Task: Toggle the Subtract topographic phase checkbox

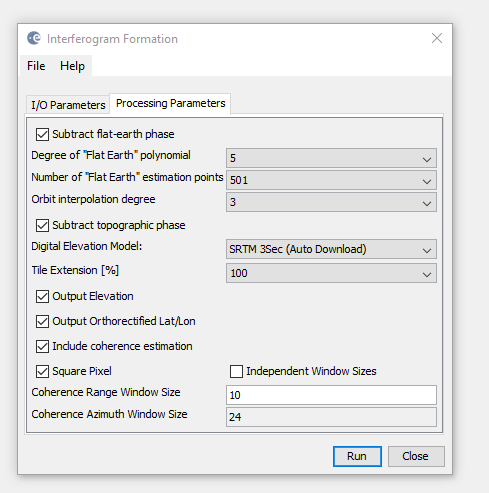Action: point(42,225)
